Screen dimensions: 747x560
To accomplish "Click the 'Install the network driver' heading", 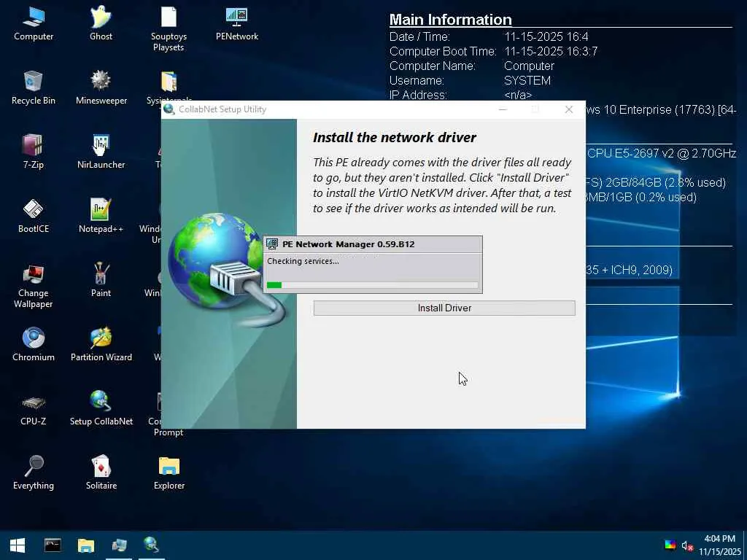I will click(395, 138).
